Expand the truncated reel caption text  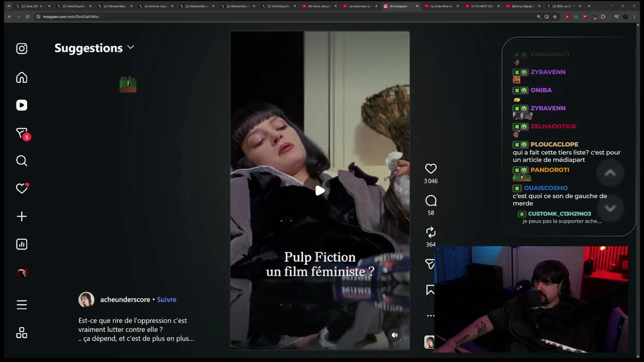pos(136,330)
